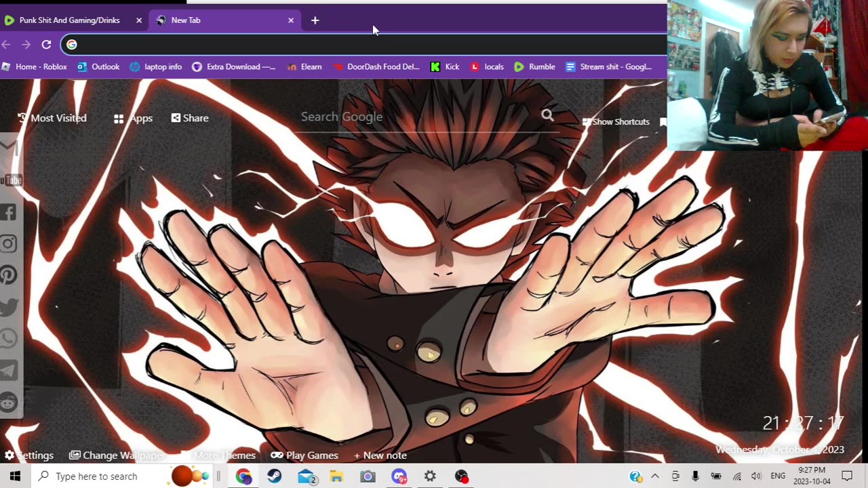The height and width of the screenshot is (488, 868).
Task: Click the magnifier icon beside Search Google
Action: tap(547, 115)
